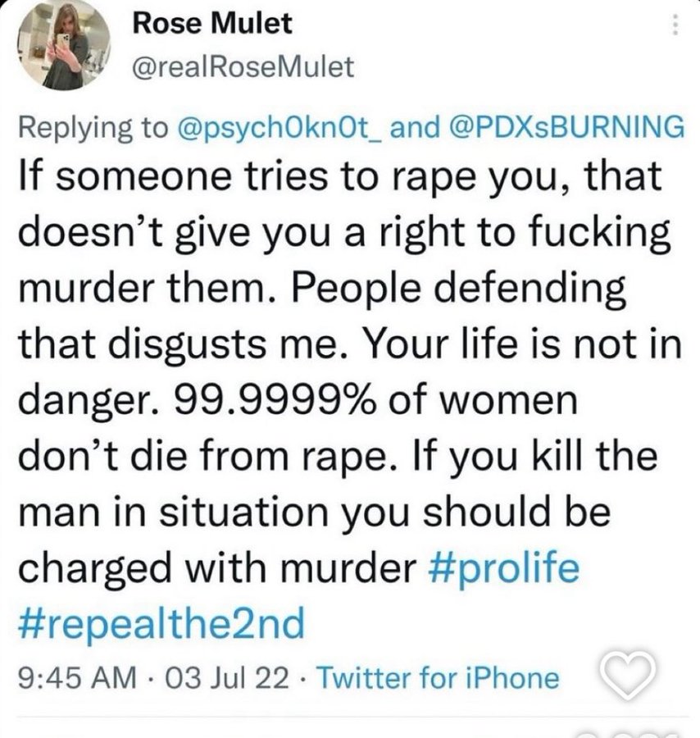The width and height of the screenshot is (700, 738).
Task: Open the @realRoseMulet handle link
Action: (x=243, y=66)
